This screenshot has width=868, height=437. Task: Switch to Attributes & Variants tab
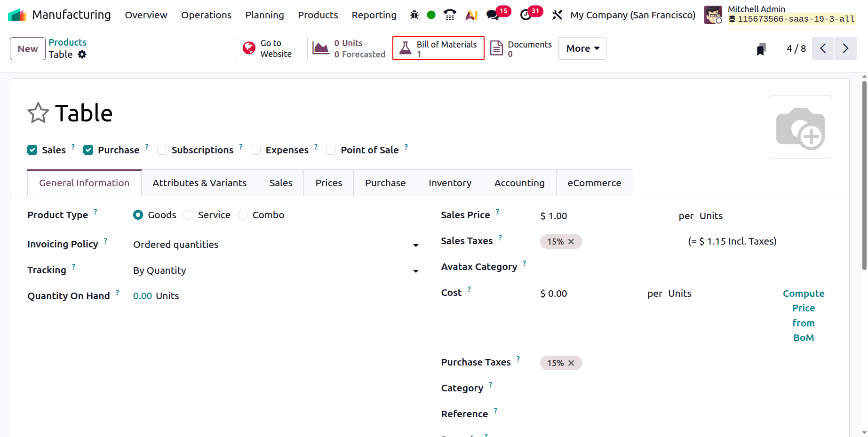click(x=199, y=183)
